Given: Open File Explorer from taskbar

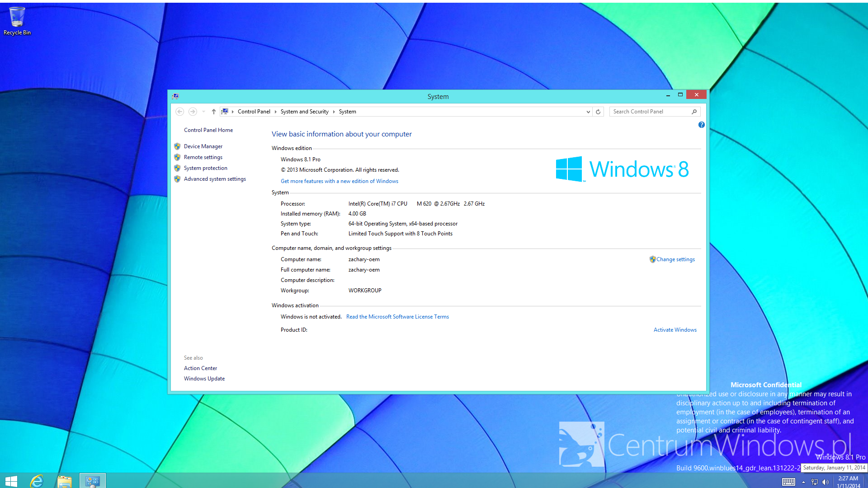Looking at the screenshot, I should [64, 481].
